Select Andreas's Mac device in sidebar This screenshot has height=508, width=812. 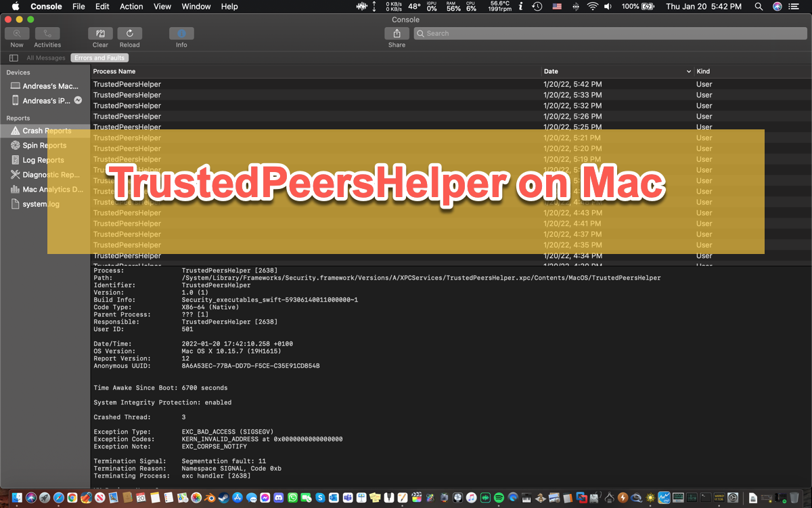45,86
